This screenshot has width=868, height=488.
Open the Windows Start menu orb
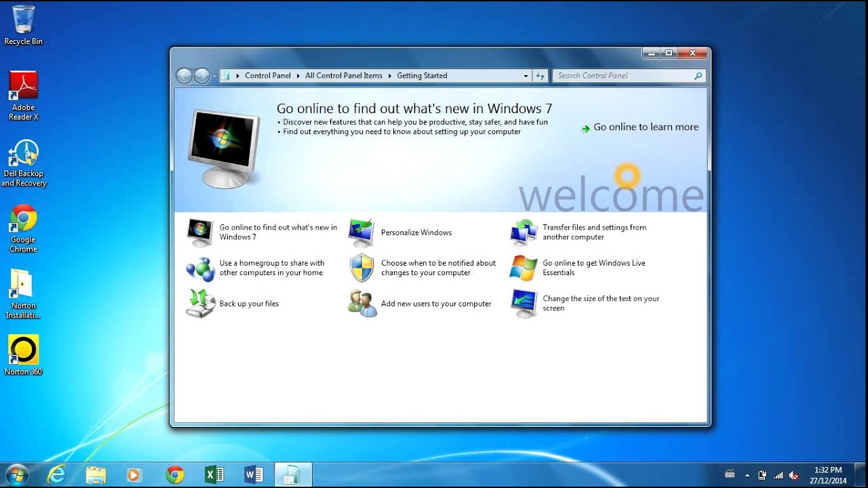(16, 474)
